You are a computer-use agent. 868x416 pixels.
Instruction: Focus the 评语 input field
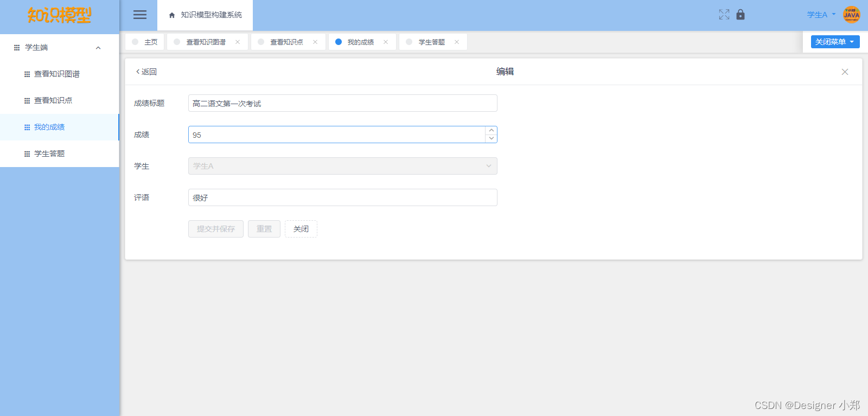click(343, 197)
